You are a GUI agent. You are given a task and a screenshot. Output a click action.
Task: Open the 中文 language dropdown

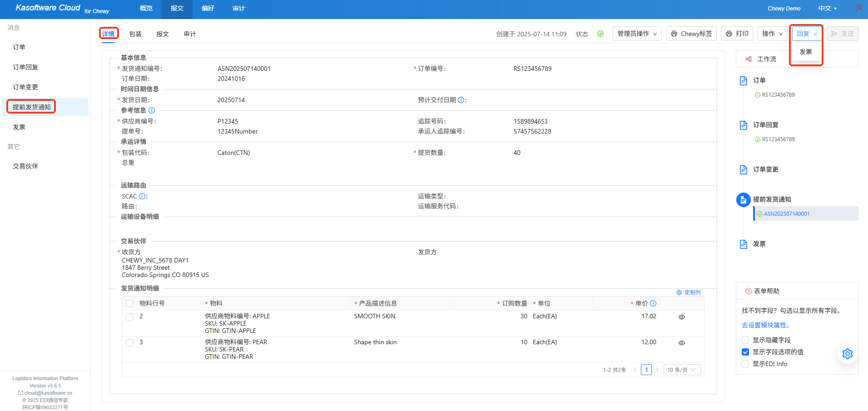828,8
